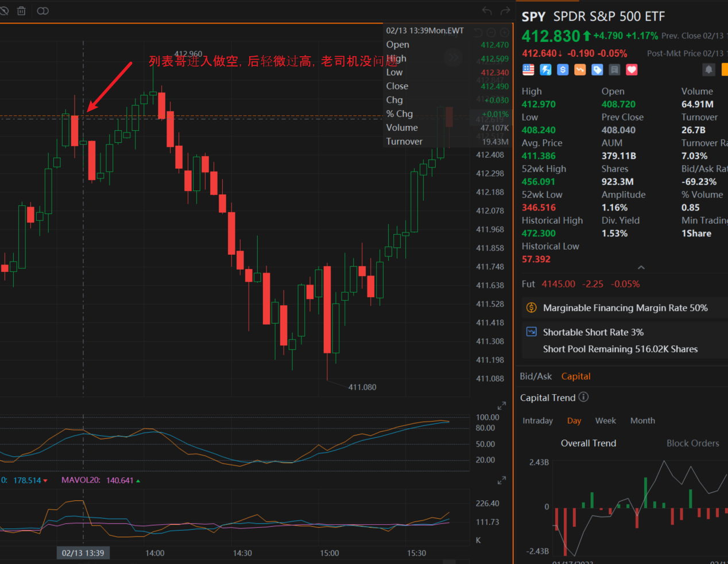Expand the volume indicator pane to full size
This screenshot has width=728, height=564.
click(502, 480)
